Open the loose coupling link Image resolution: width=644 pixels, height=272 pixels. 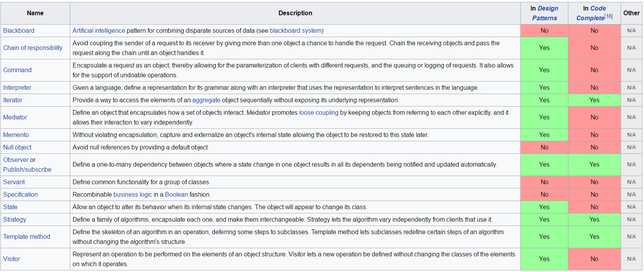pos(319,112)
